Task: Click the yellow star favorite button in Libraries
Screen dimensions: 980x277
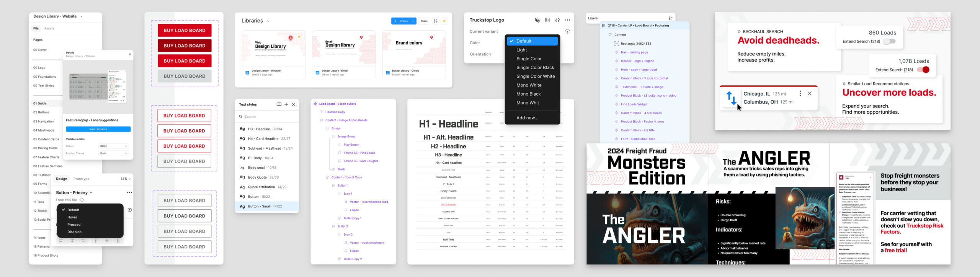Action: tap(444, 21)
